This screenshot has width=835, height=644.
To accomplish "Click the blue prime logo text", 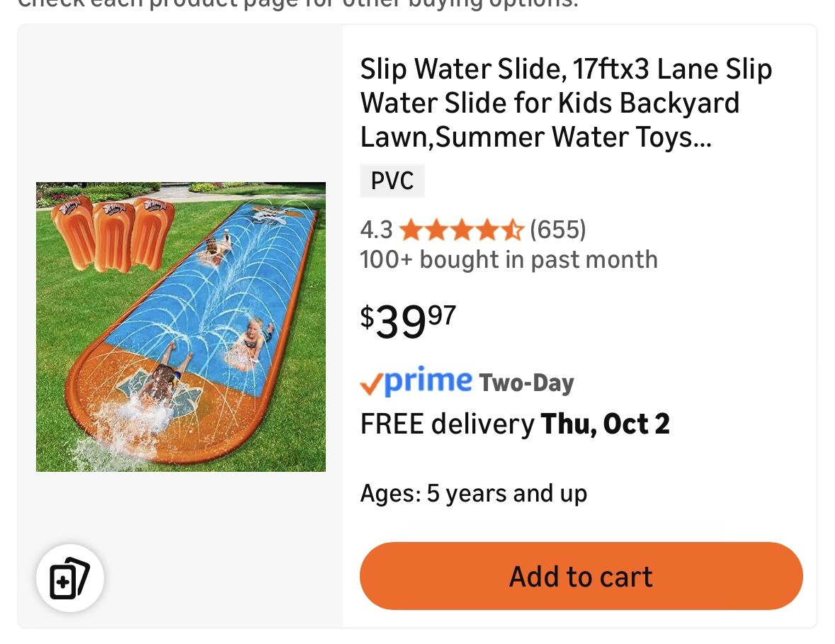I will (x=428, y=381).
